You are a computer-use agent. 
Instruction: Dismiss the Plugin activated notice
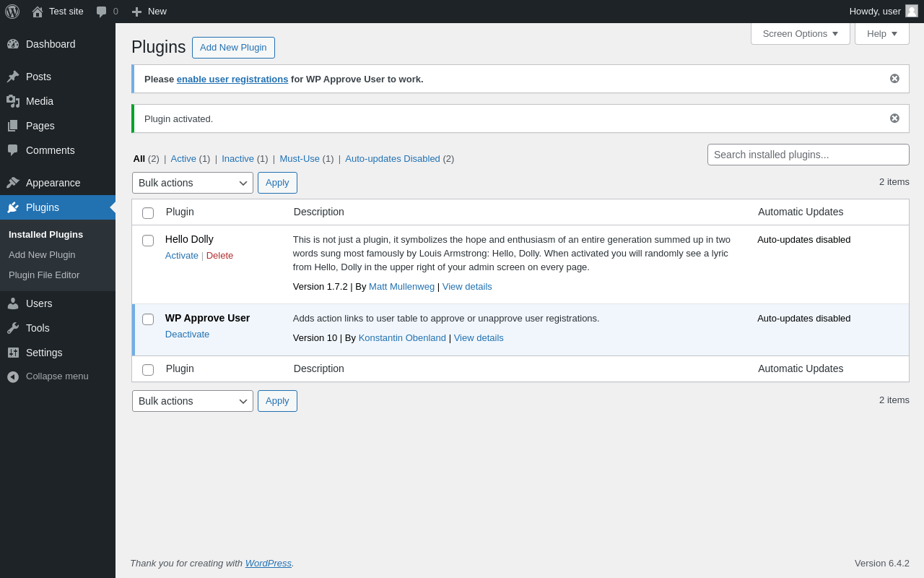pyautogui.click(x=894, y=118)
